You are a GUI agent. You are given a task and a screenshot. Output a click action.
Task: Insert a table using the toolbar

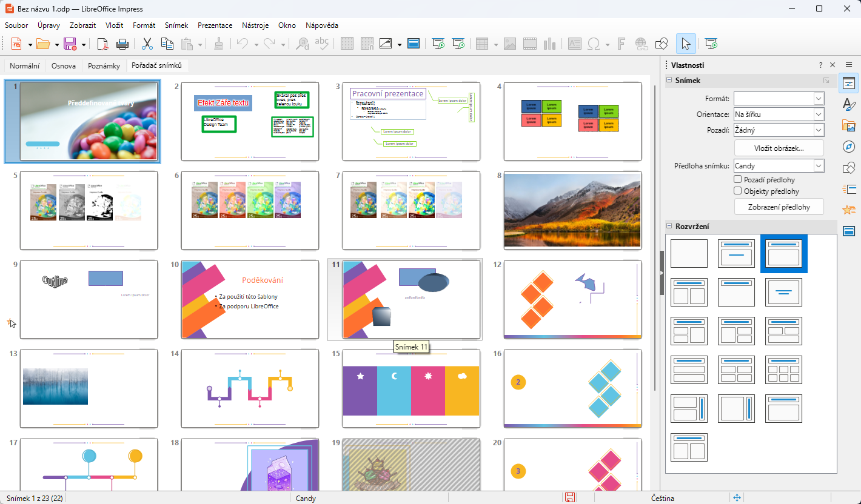[x=482, y=44]
